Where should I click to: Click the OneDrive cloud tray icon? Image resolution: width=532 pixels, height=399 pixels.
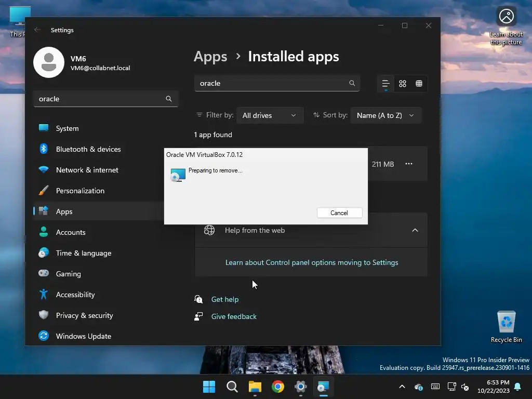click(x=419, y=387)
